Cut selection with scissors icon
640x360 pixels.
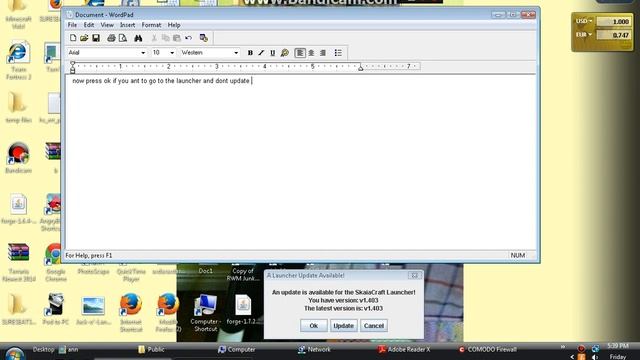click(x=154, y=38)
